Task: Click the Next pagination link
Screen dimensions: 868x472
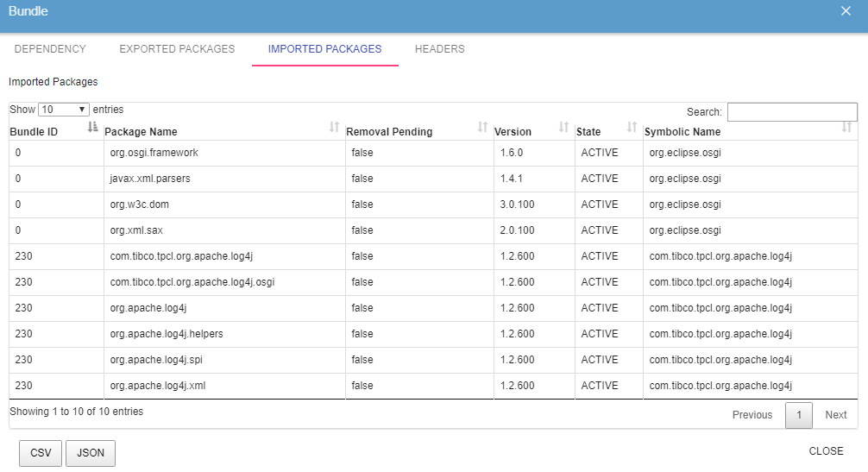Action: coord(835,415)
